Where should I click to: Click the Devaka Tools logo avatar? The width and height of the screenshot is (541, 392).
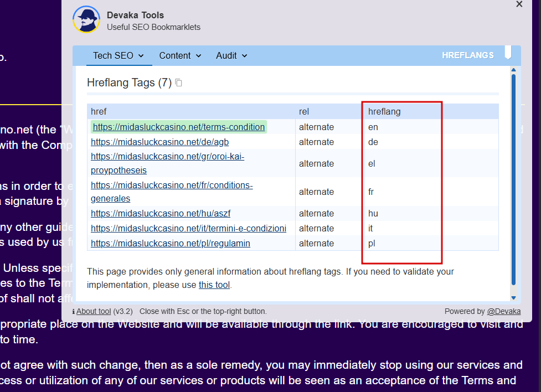click(x=86, y=19)
